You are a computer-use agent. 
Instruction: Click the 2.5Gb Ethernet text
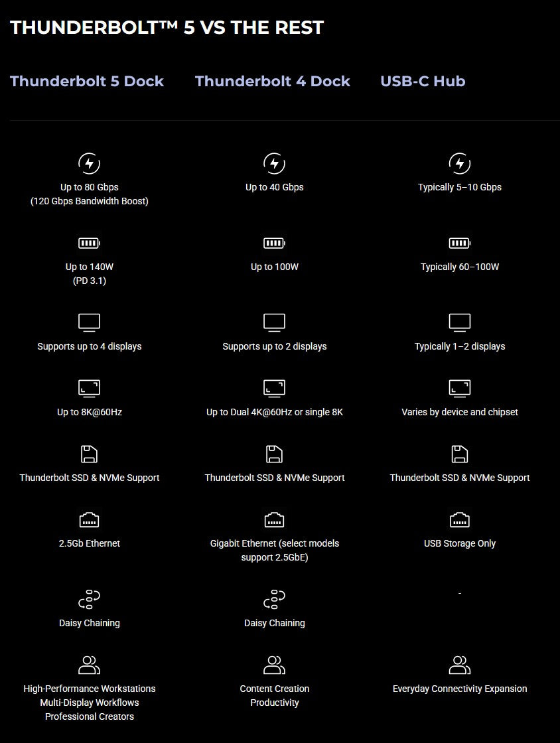(x=89, y=543)
